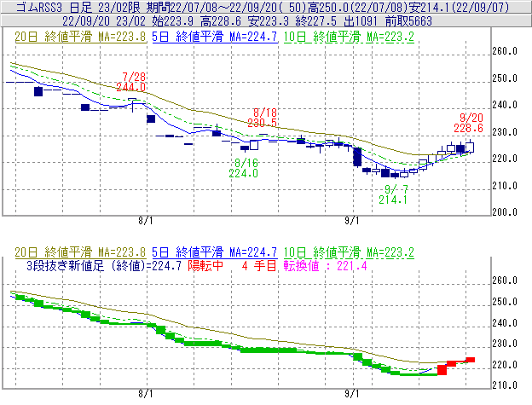532x405 pixels.
Task: Click the 260.0 price axis label in upper chart
Action: [x=505, y=51]
